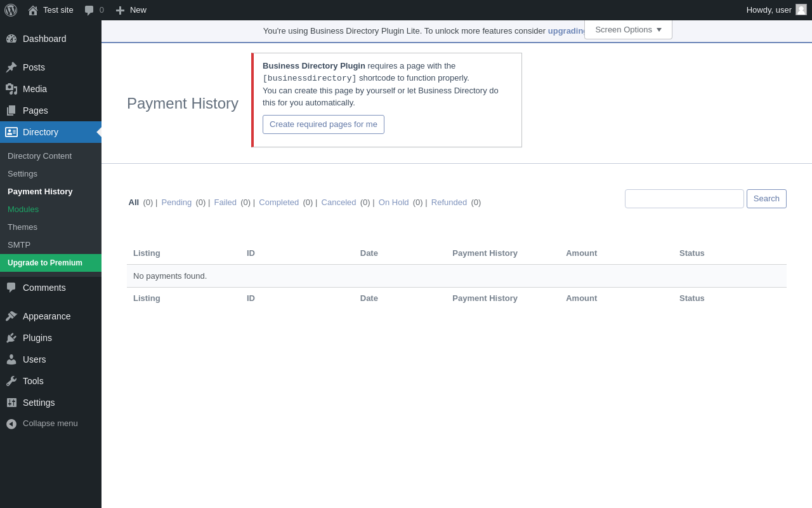Image resolution: width=812 pixels, height=508 pixels.
Task: Click the WordPress logo icon
Action: pos(11,10)
